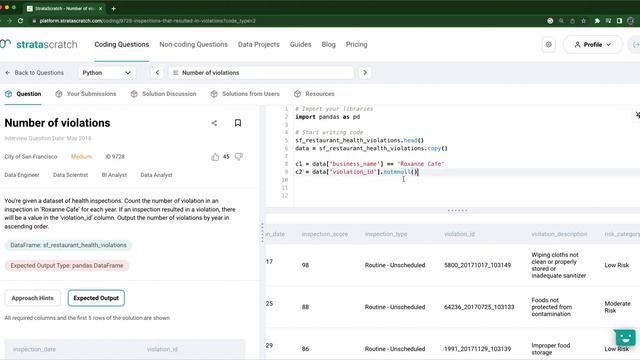Image resolution: width=640 pixels, height=360 pixels.
Task: Click the Moderate Risk cell
Action: [618, 307]
